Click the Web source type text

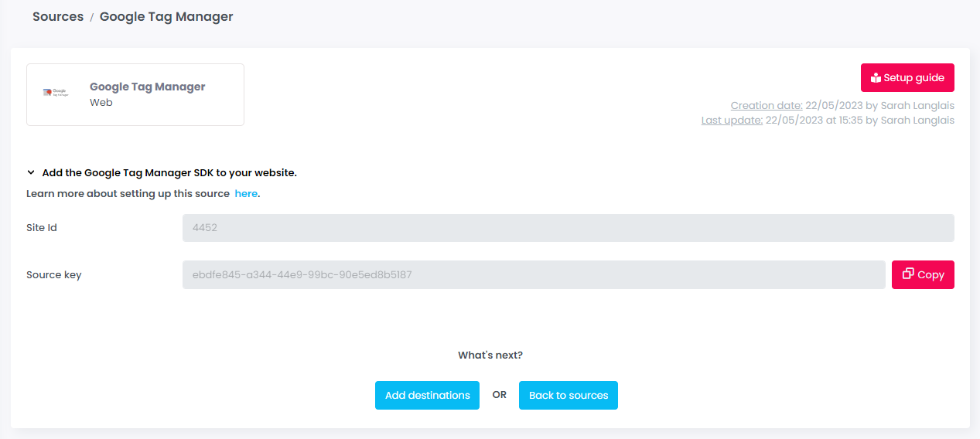(101, 103)
